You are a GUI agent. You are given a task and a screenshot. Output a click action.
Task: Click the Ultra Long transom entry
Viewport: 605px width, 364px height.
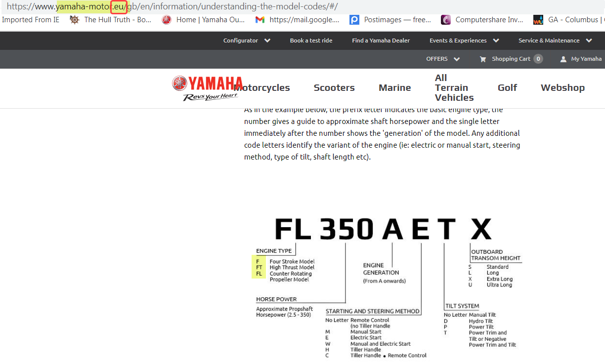(x=499, y=285)
